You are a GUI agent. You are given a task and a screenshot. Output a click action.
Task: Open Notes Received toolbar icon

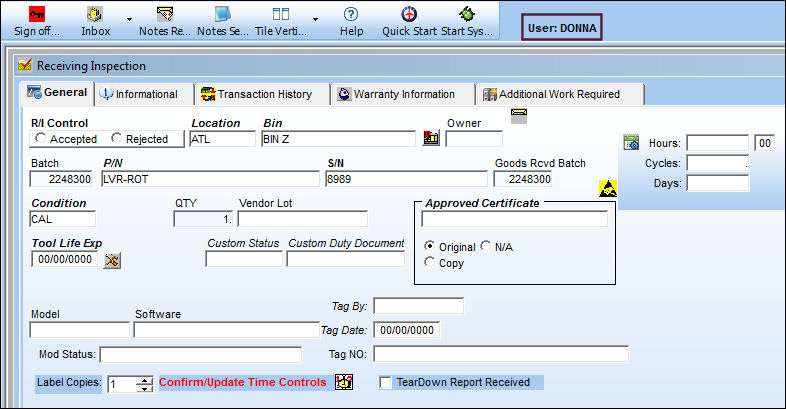click(x=164, y=14)
